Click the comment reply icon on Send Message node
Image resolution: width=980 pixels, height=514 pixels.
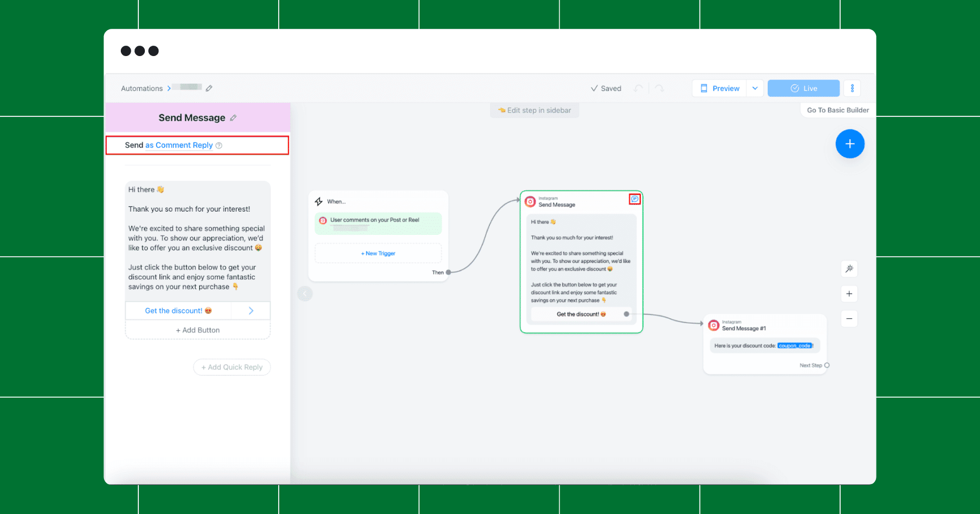[635, 199]
